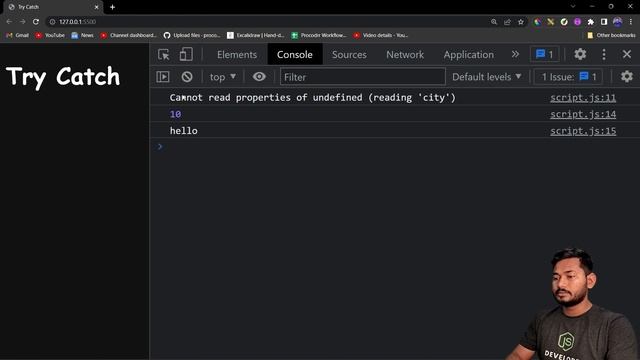The image size is (640, 360).
Task: Open DevTools three-dot customize menu
Action: pos(604,54)
